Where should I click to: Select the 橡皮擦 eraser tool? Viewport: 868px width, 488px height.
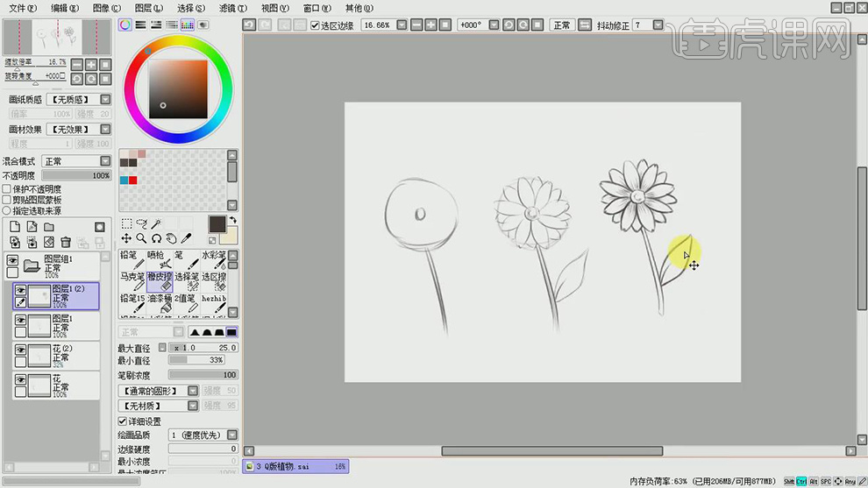click(159, 280)
